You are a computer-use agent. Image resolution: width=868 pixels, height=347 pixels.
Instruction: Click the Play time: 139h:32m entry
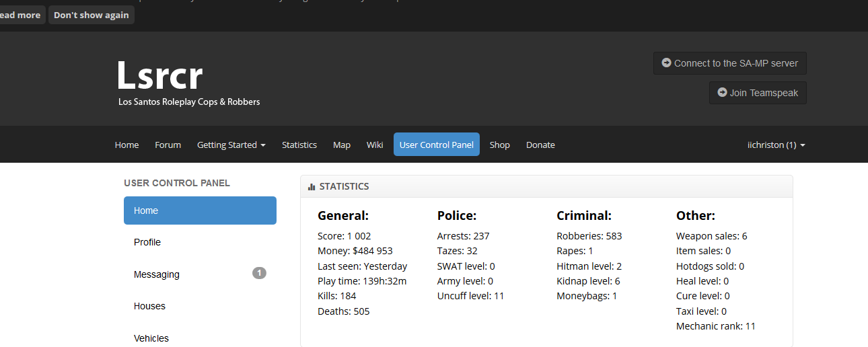point(362,281)
